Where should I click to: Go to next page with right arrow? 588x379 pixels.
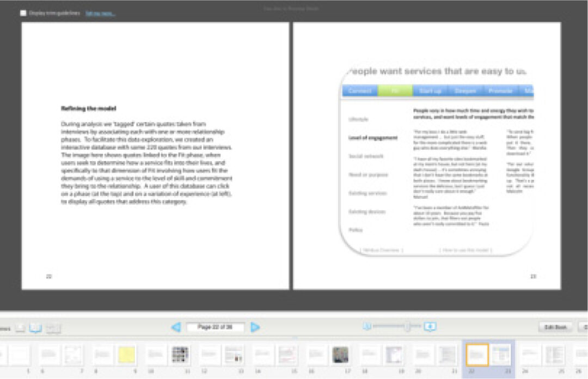(x=255, y=327)
